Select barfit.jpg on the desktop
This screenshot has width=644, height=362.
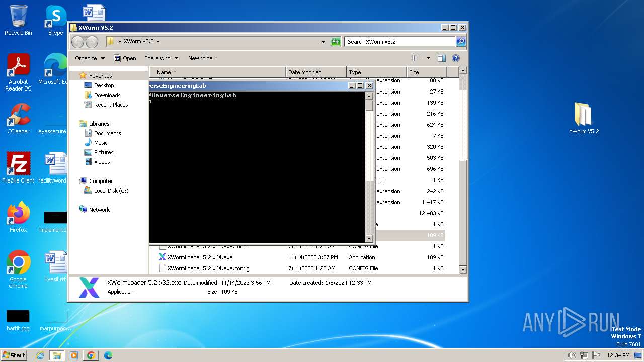point(18,320)
